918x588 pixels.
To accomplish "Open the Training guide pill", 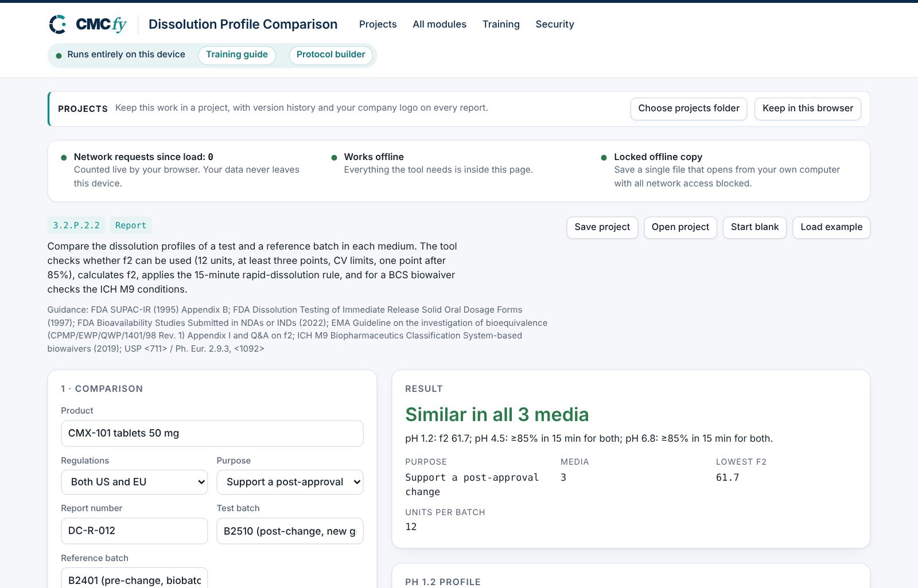I will [x=237, y=55].
